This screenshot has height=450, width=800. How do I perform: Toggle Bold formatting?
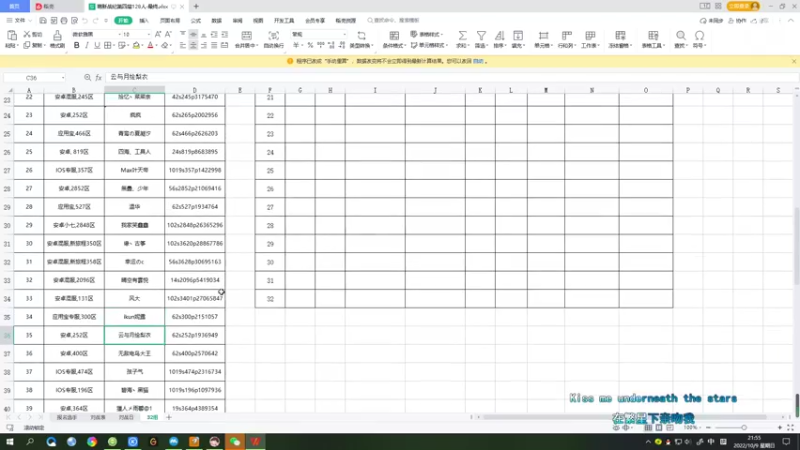(x=77, y=45)
